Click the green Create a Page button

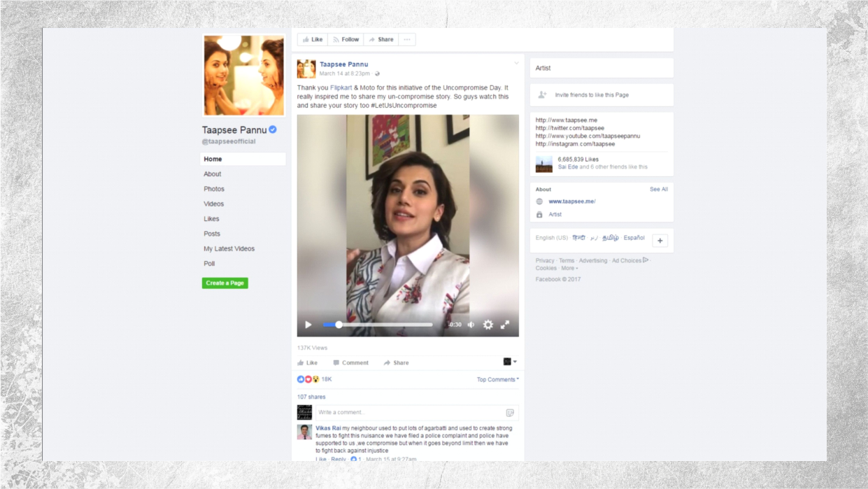click(225, 283)
